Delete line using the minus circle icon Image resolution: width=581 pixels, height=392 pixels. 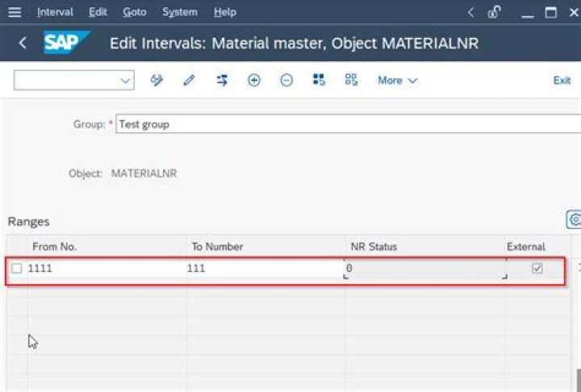286,81
